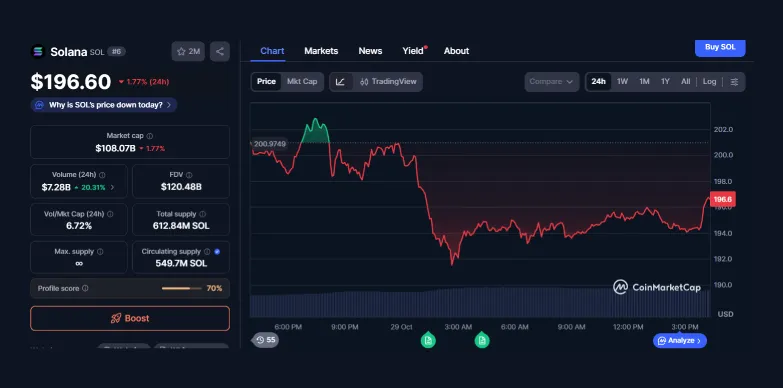Click the #6 rank badge
Image resolution: width=783 pixels, height=388 pixels.
click(116, 51)
